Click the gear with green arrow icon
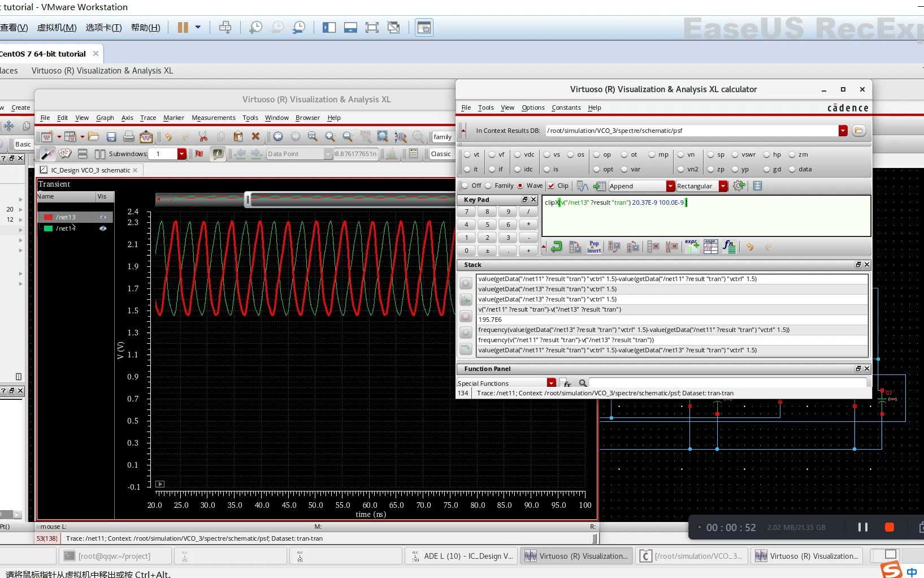Viewport: 924px width, 578px height. [739, 186]
